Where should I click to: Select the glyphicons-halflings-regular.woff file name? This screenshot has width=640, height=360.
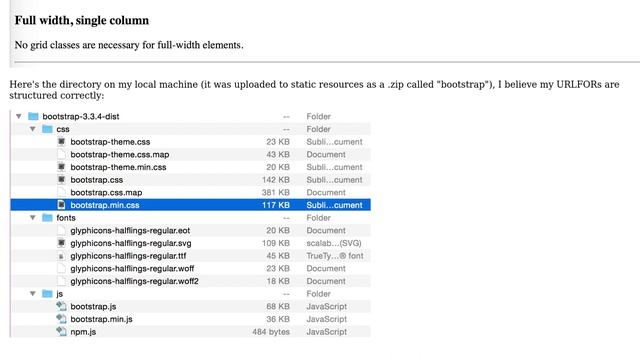click(132, 269)
